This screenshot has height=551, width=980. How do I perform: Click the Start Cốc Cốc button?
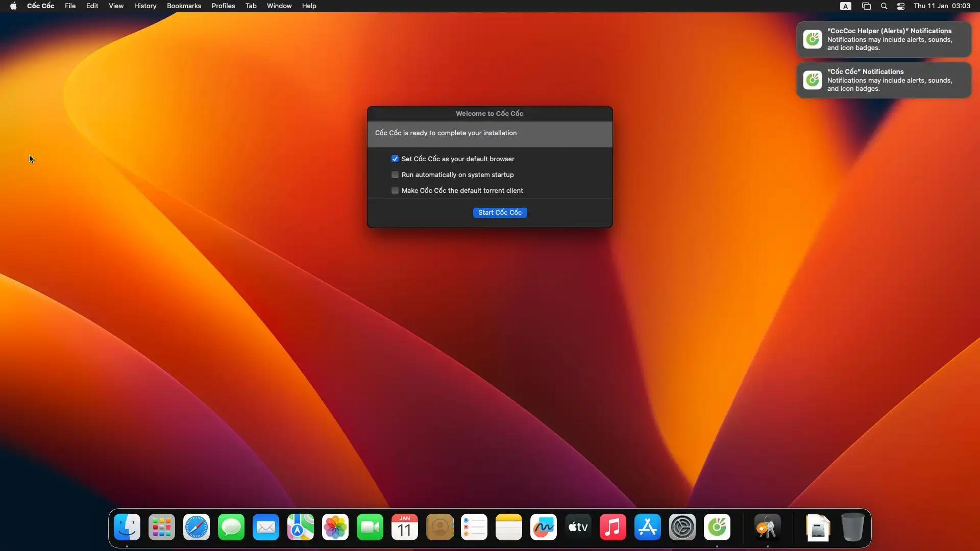point(500,212)
